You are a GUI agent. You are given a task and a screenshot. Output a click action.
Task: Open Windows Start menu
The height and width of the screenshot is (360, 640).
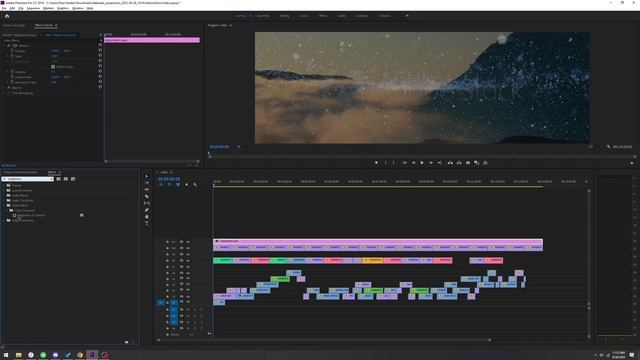click(x=6, y=355)
